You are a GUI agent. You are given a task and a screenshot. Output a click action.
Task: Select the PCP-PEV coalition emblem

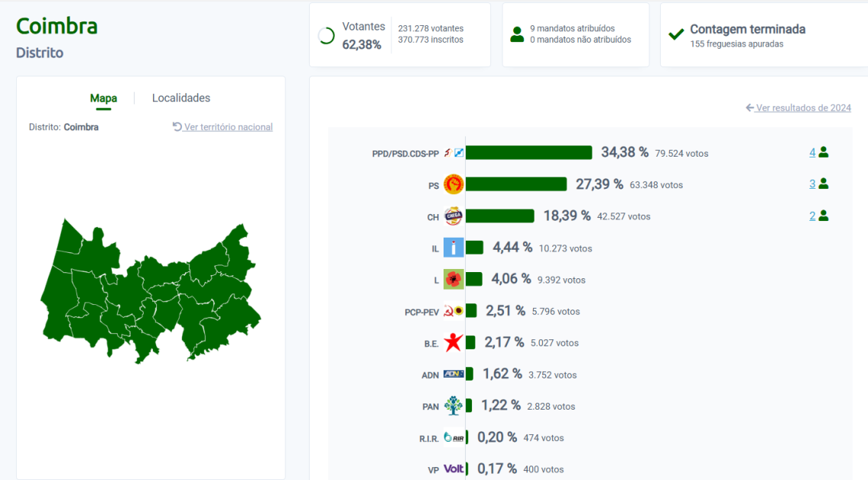tap(453, 311)
